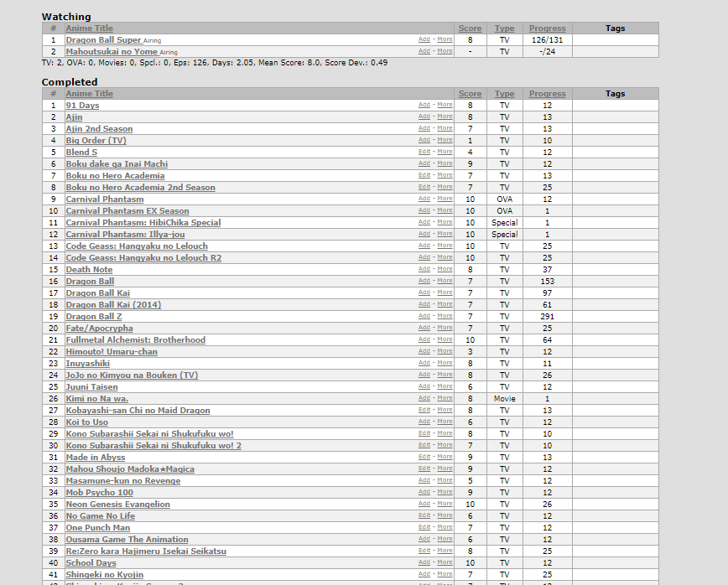Screen dimensions: 728x585
Task: Click Add in the Ajin row
Action: pyautogui.click(x=424, y=116)
